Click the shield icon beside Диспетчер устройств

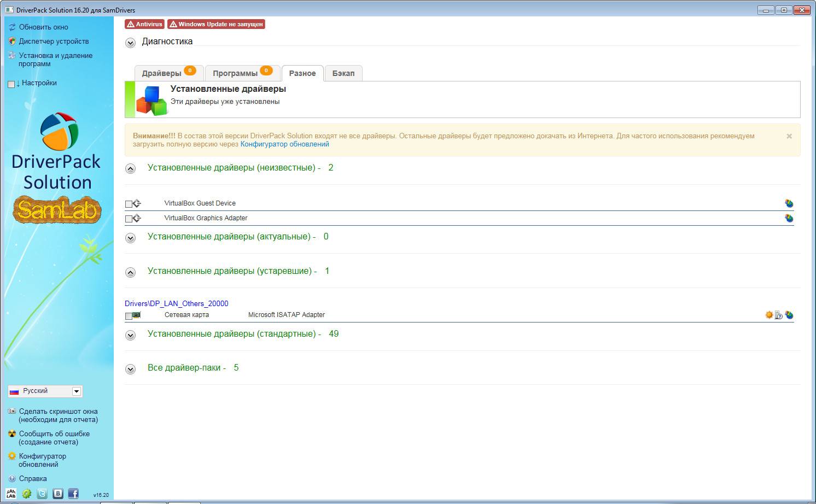[x=12, y=41]
